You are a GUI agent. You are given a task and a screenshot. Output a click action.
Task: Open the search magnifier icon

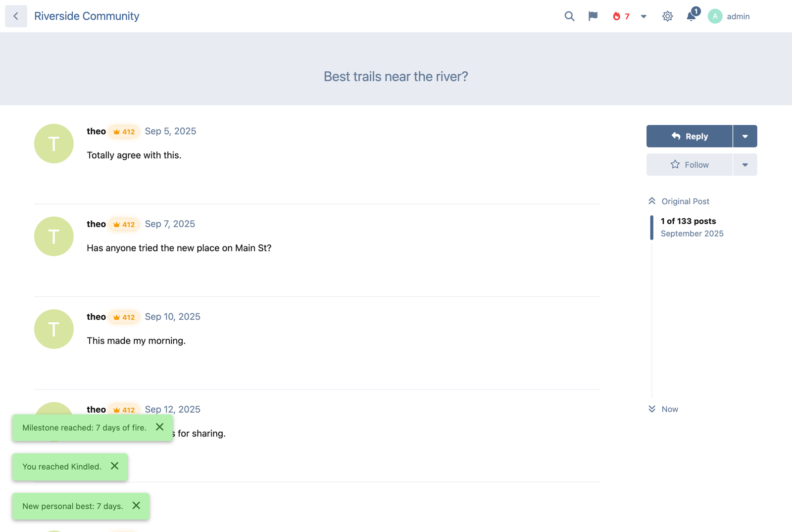point(569,16)
